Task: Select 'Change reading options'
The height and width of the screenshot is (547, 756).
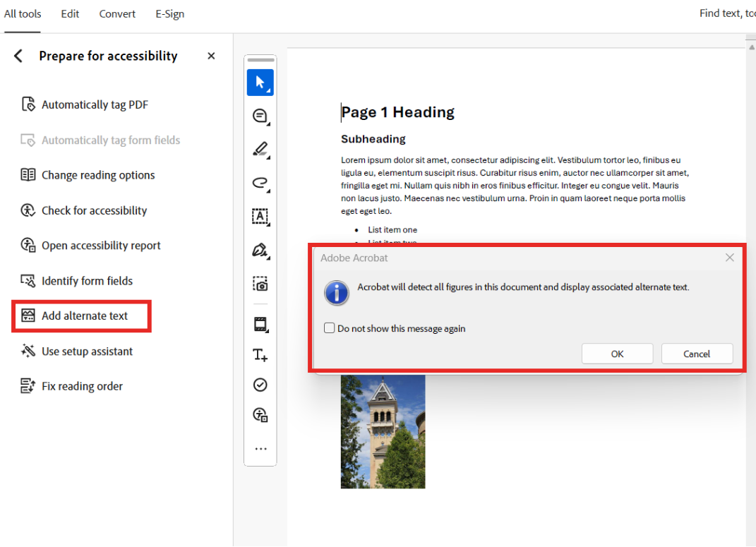Action: point(98,175)
